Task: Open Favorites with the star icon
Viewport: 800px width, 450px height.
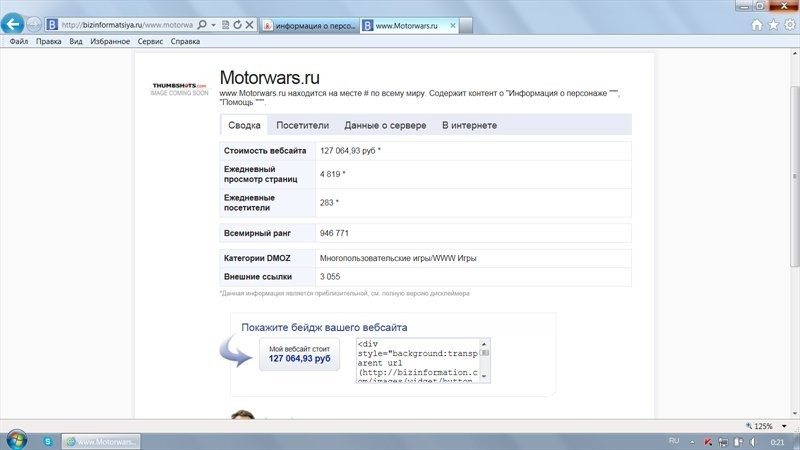Action: tap(773, 24)
